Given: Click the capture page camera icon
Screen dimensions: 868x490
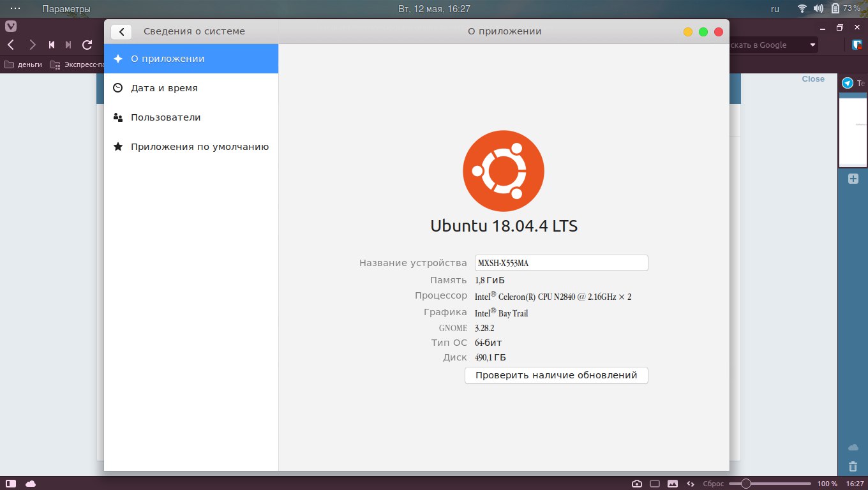Looking at the screenshot, I should [x=637, y=483].
